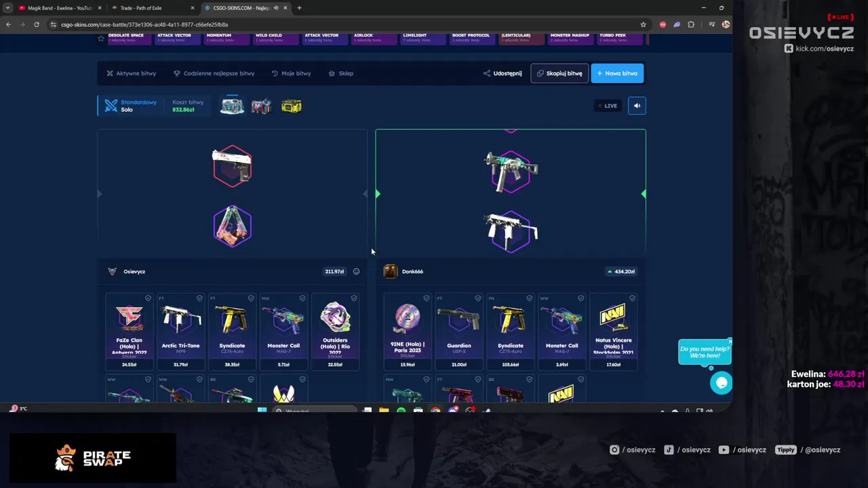Open File Explorer from the taskbar
868x488 pixels.
pyautogui.click(x=384, y=410)
